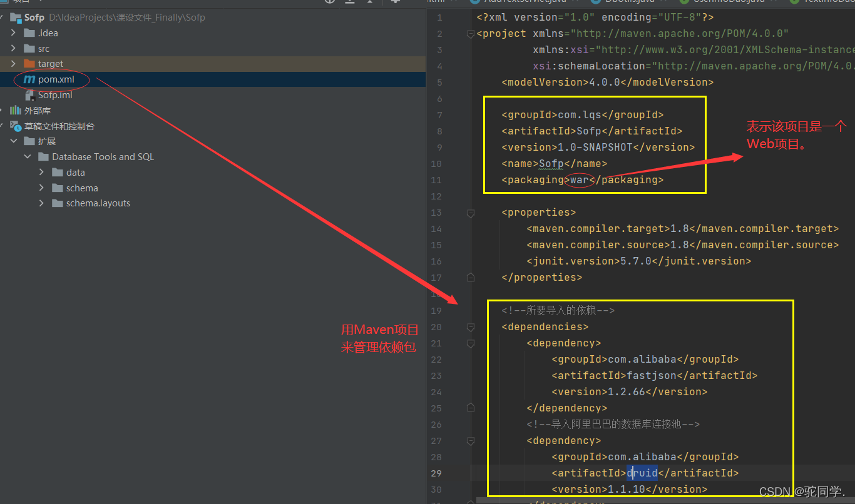855x504 pixels.
Task: Click the 草稿文件和控制台 scratches icon
Action: [x=16, y=126]
